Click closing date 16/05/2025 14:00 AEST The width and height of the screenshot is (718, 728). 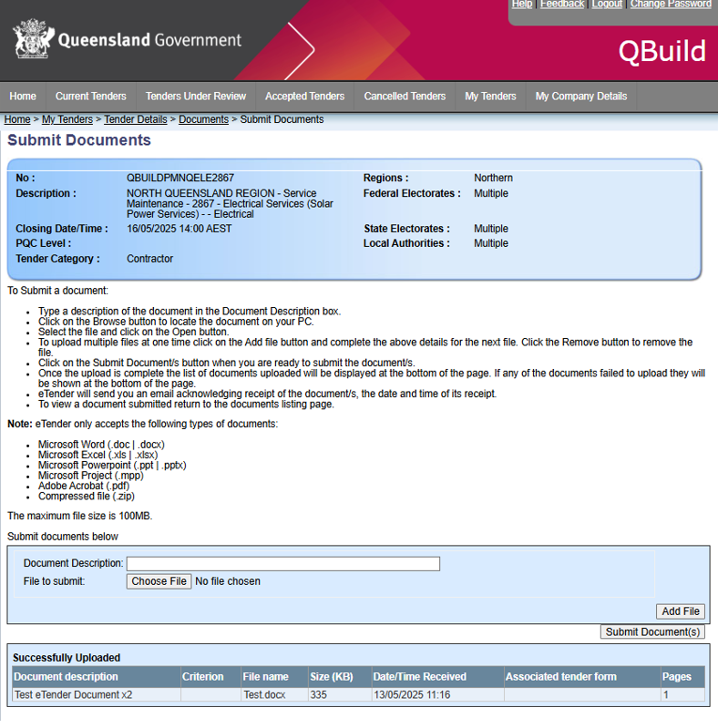click(x=179, y=229)
